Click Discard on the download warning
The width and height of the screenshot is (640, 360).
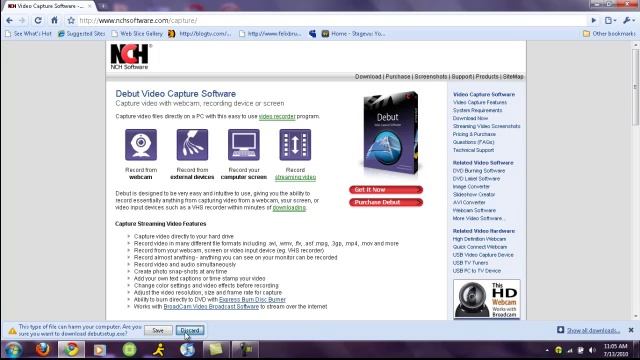click(x=190, y=331)
